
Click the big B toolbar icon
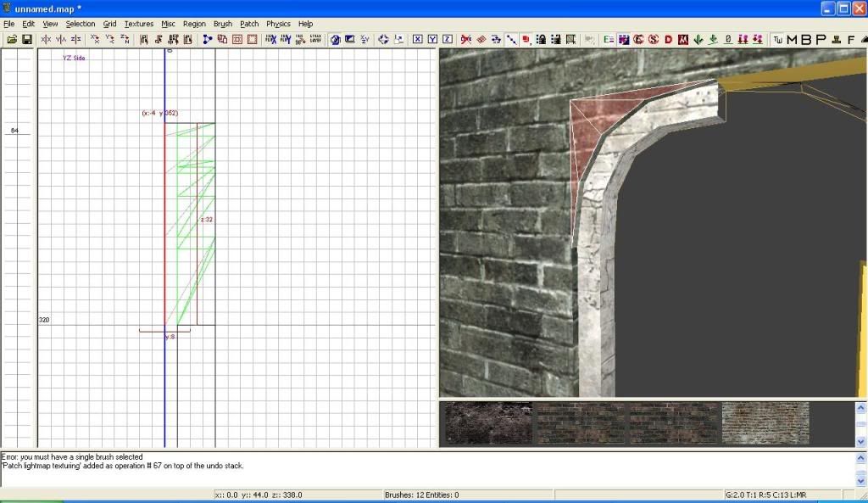point(806,39)
